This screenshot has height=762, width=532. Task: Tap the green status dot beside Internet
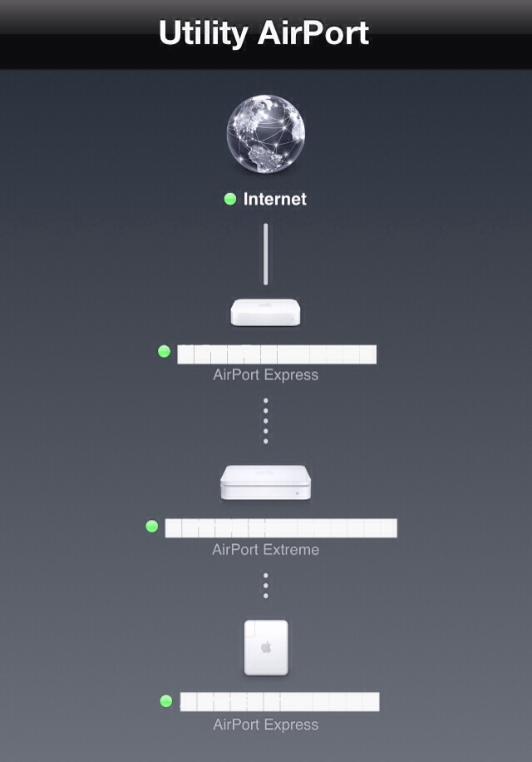pos(230,198)
